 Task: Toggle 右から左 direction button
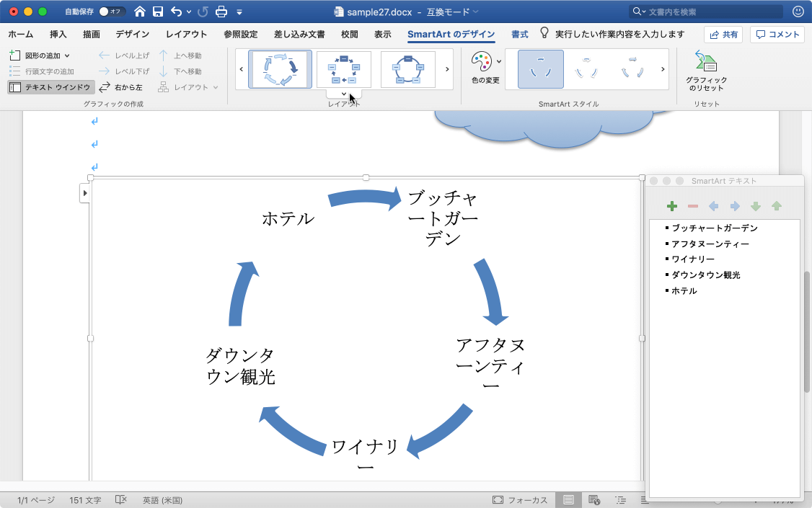(x=120, y=87)
